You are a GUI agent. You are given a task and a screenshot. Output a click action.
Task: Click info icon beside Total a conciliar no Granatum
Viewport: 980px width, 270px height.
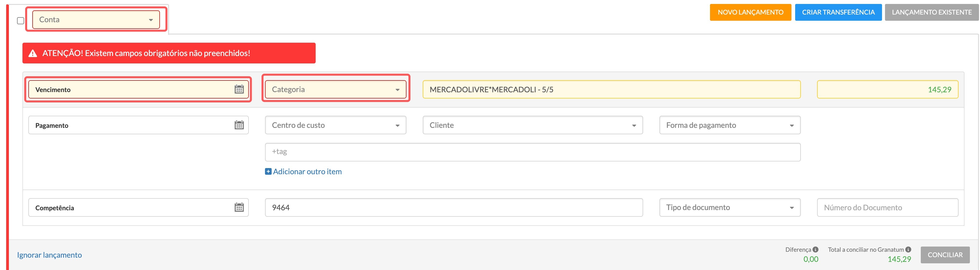pyautogui.click(x=908, y=250)
